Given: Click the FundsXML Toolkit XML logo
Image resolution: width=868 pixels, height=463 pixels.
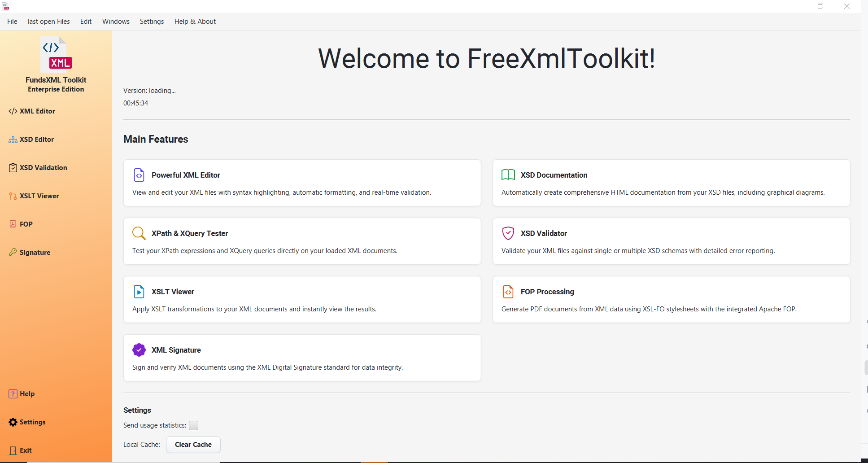Looking at the screenshot, I should pyautogui.click(x=56, y=55).
